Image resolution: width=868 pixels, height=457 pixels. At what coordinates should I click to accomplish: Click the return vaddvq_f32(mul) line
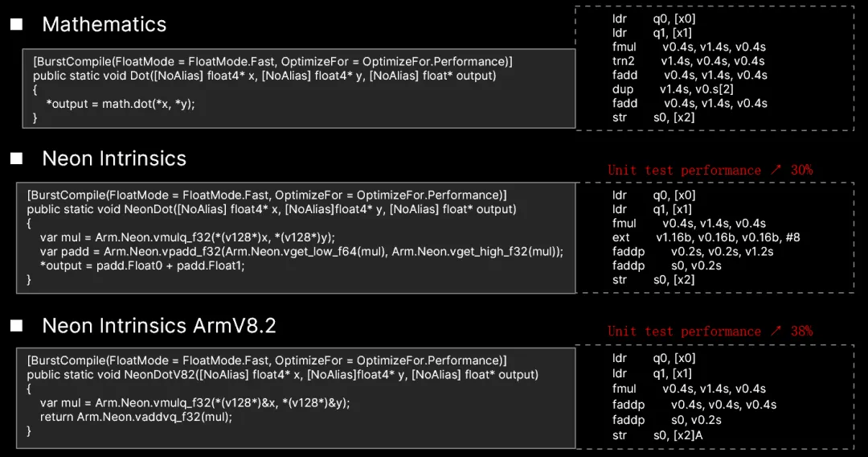[x=136, y=417]
